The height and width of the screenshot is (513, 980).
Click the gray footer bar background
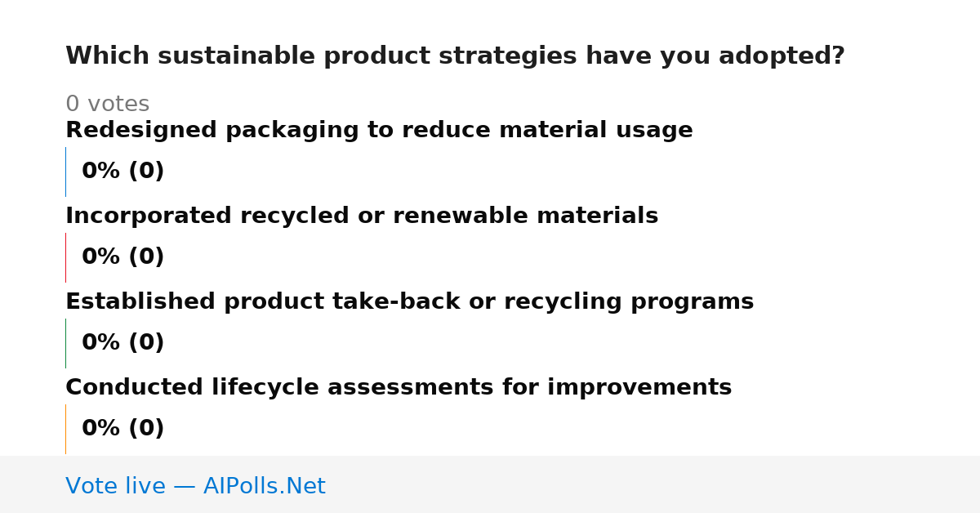pos(653,484)
